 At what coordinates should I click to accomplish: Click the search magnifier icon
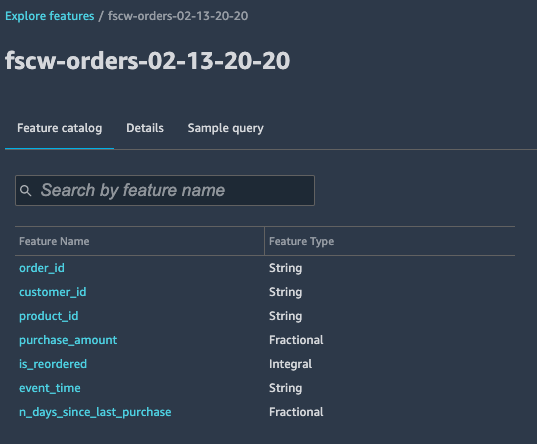click(x=25, y=190)
